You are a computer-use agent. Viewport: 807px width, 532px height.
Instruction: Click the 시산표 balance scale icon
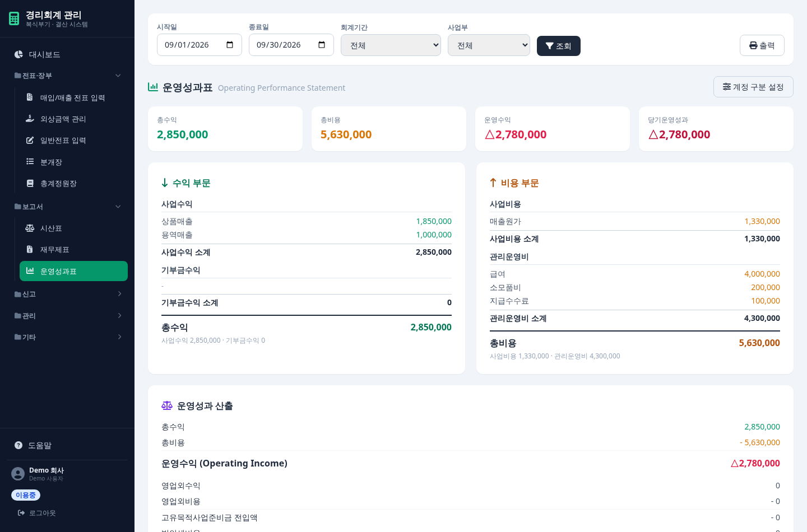[x=30, y=228]
